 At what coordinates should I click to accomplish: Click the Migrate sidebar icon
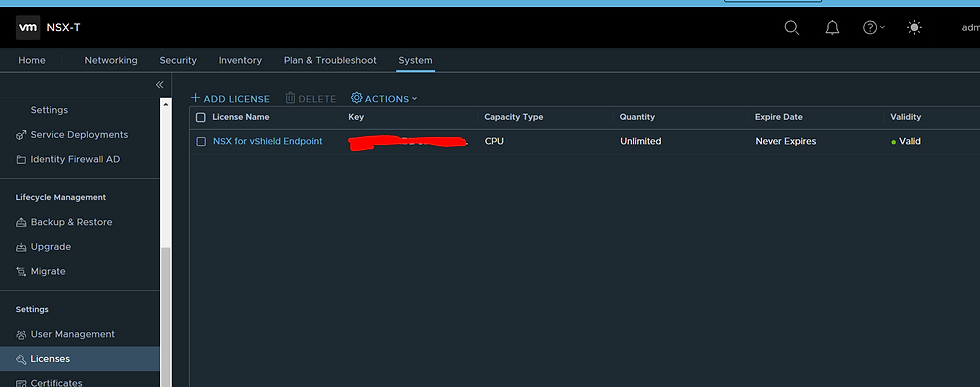(x=21, y=271)
